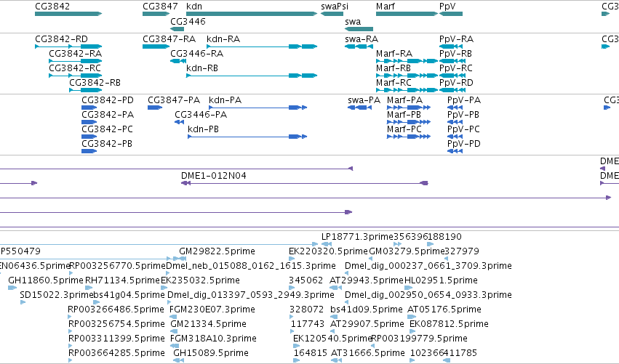Click the Marf-PA protein label
Screen dimensions: 619x364
405,100
